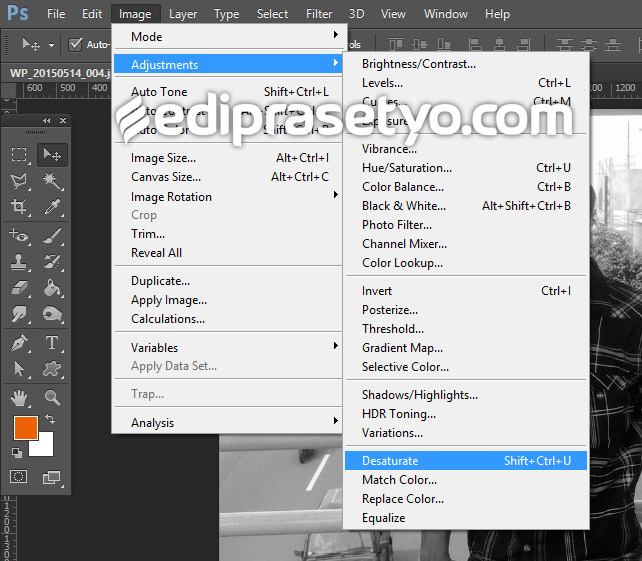Choose Threshold adjustment
642x561 pixels.
tap(466, 329)
